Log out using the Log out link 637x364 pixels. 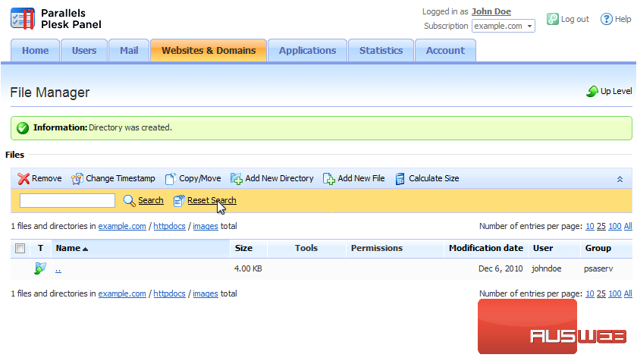point(575,19)
